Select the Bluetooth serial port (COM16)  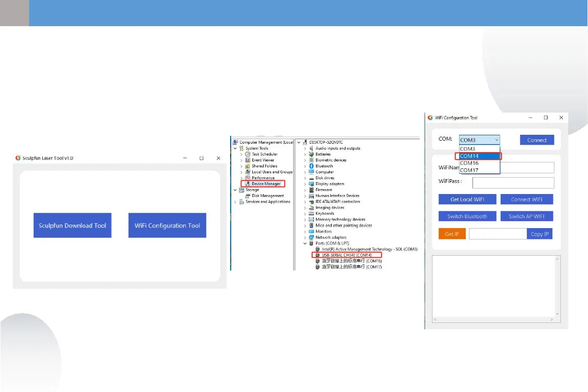coord(352,261)
